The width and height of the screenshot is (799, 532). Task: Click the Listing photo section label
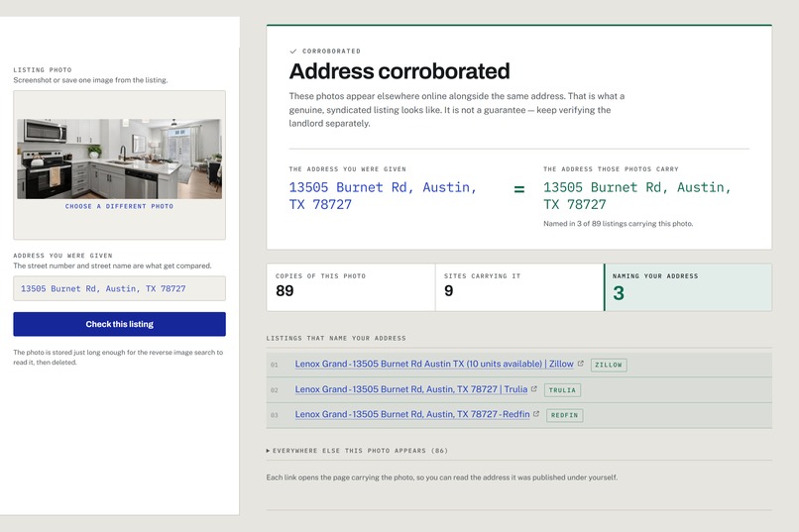[x=43, y=69]
